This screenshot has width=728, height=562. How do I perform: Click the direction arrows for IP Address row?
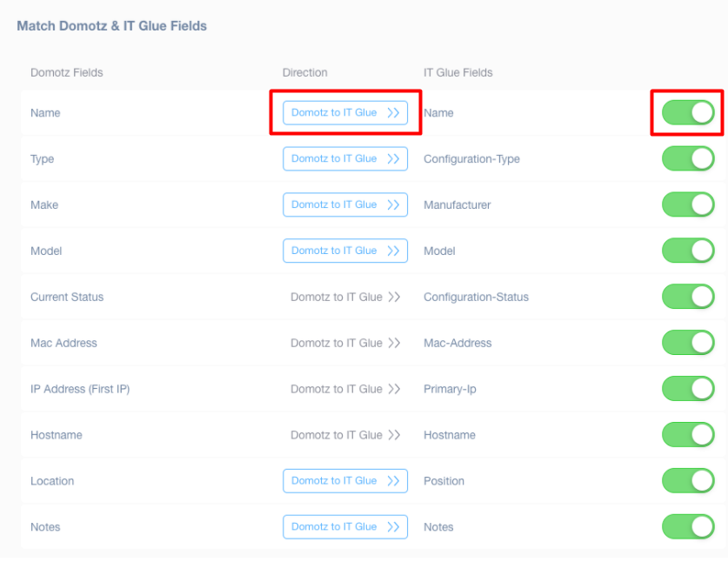point(394,390)
